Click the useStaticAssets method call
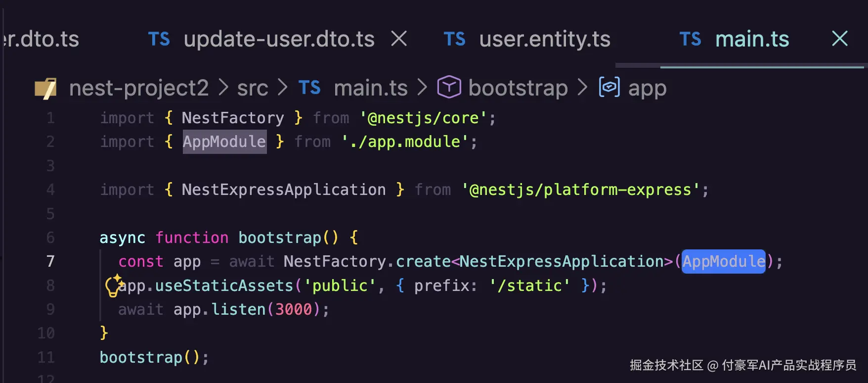The height and width of the screenshot is (383, 868). [224, 286]
